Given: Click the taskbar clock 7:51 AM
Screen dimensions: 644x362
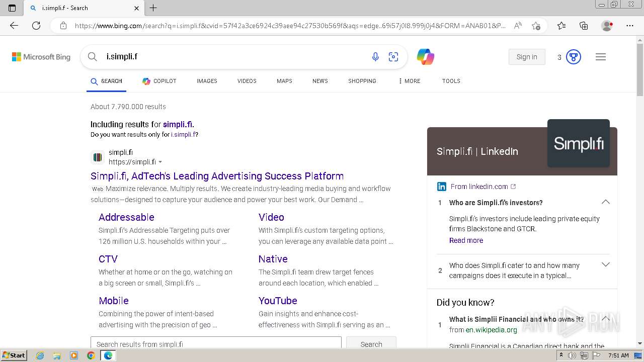Looking at the screenshot, I should point(618,355).
